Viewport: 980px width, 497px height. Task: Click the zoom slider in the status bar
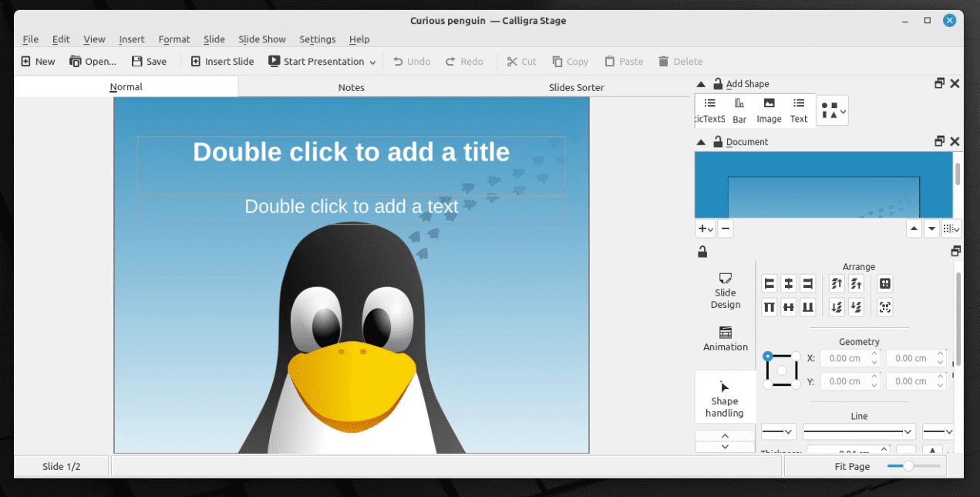point(913,466)
